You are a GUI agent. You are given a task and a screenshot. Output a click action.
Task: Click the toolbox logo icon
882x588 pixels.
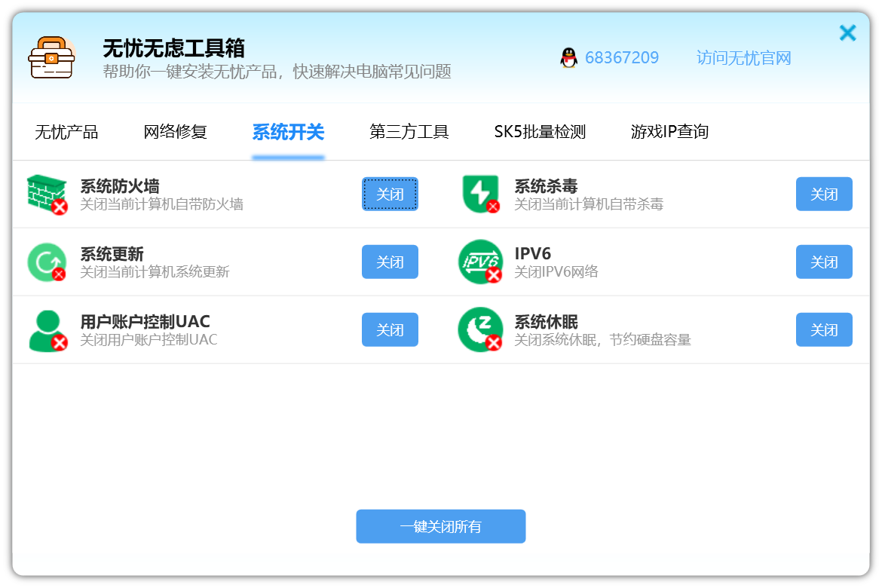click(51, 58)
